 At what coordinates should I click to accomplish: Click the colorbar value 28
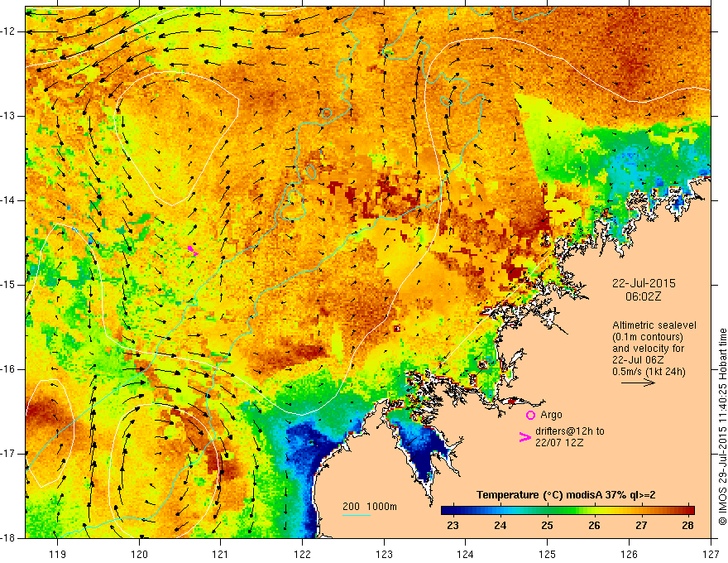(688, 526)
